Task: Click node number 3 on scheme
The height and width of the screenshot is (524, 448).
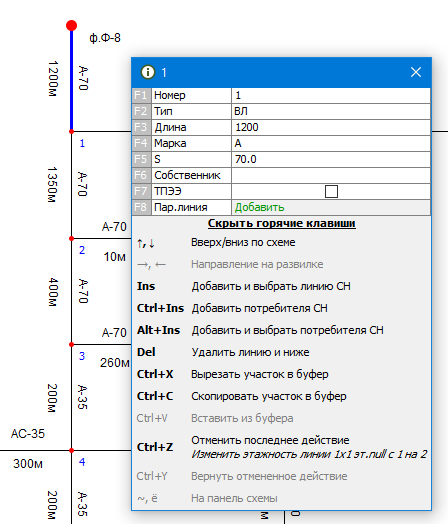Action: tap(82, 356)
